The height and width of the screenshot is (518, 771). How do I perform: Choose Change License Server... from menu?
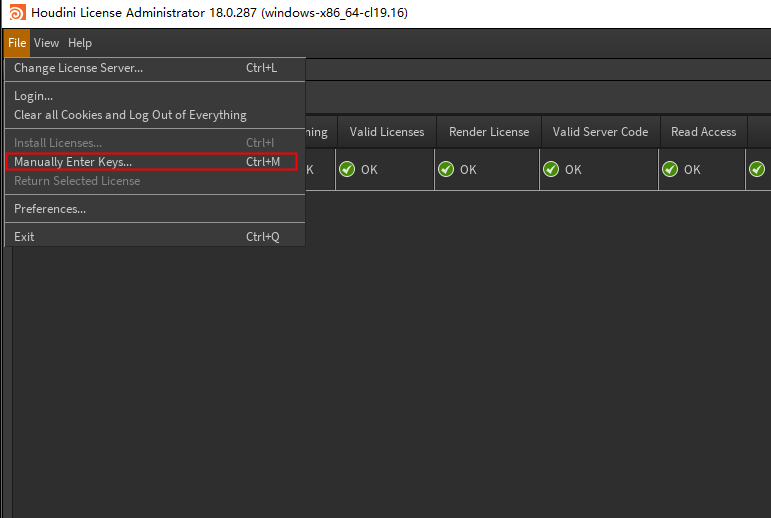pos(155,68)
